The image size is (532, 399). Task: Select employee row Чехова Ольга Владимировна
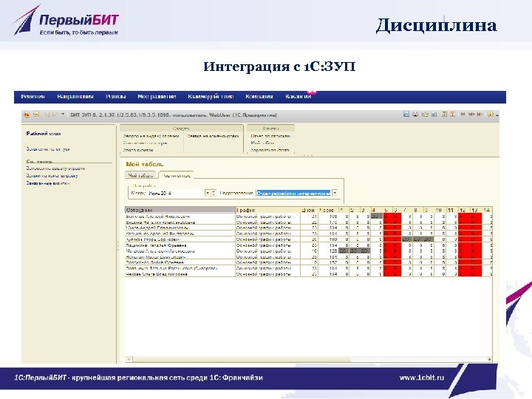point(308,274)
